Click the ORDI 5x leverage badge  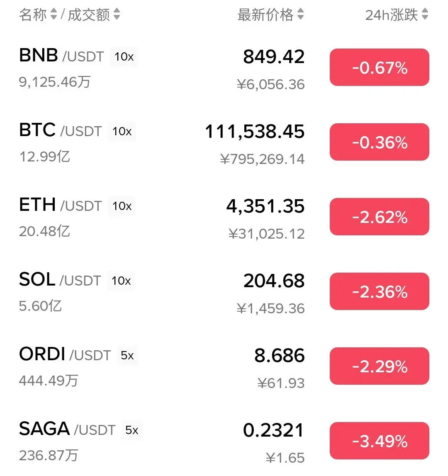127,355
